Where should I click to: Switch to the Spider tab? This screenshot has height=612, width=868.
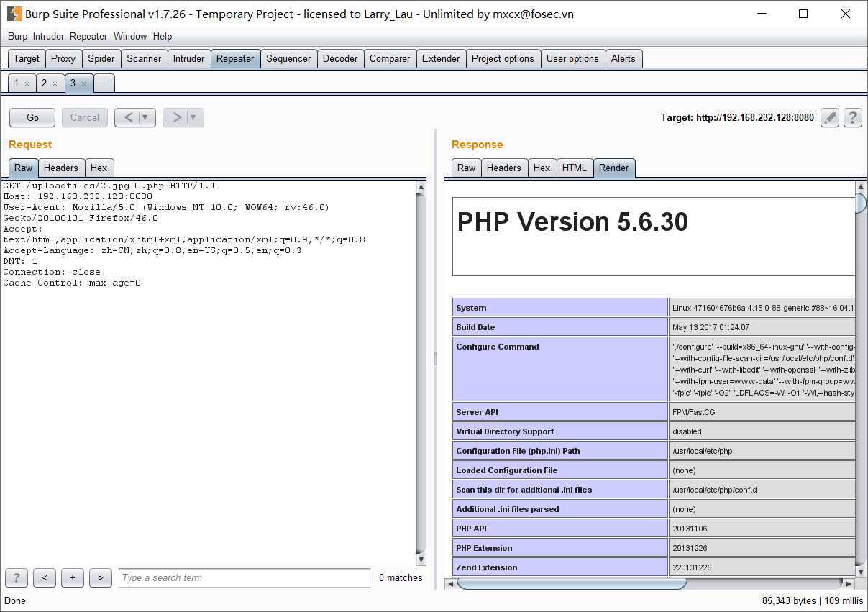[101, 58]
